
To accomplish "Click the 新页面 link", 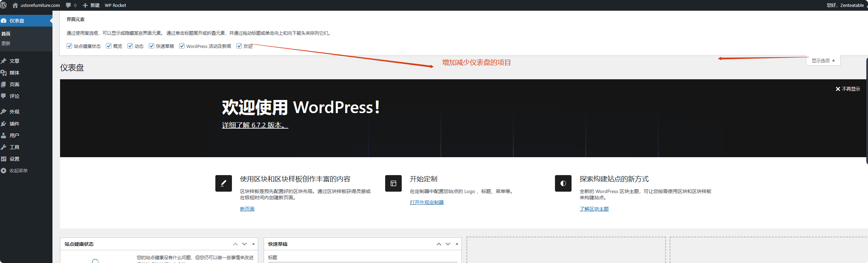I will 247,209.
